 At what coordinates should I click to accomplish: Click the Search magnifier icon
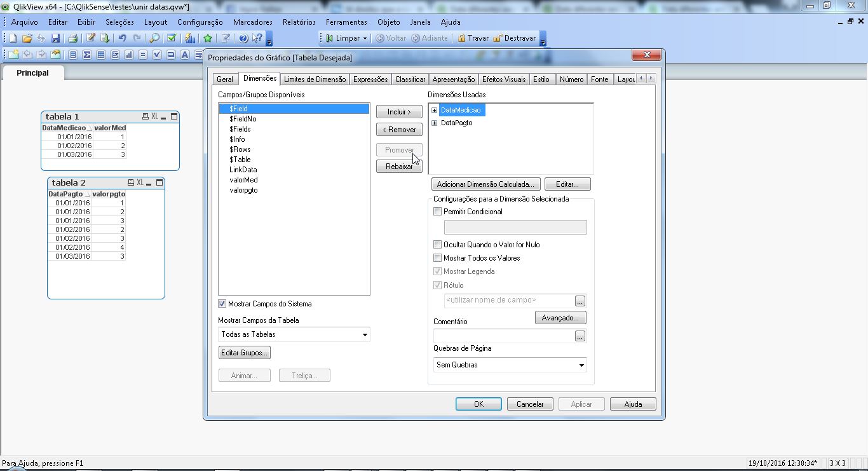click(x=154, y=38)
